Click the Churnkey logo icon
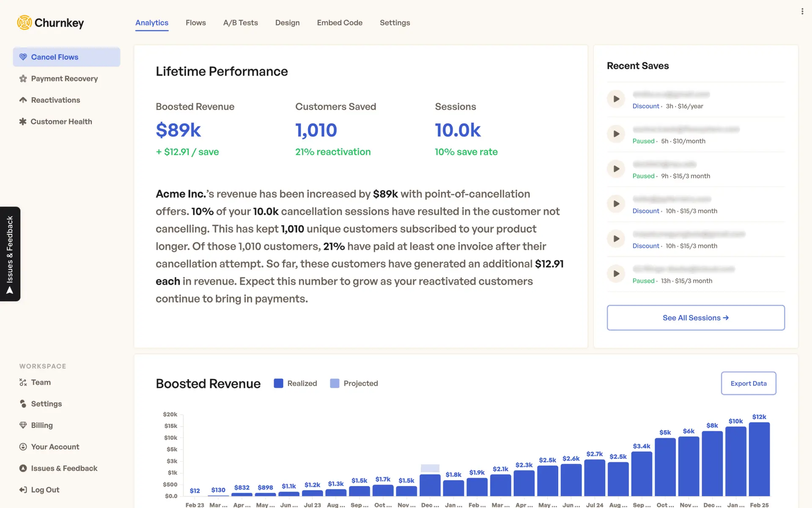This screenshot has width=812, height=508. point(25,22)
